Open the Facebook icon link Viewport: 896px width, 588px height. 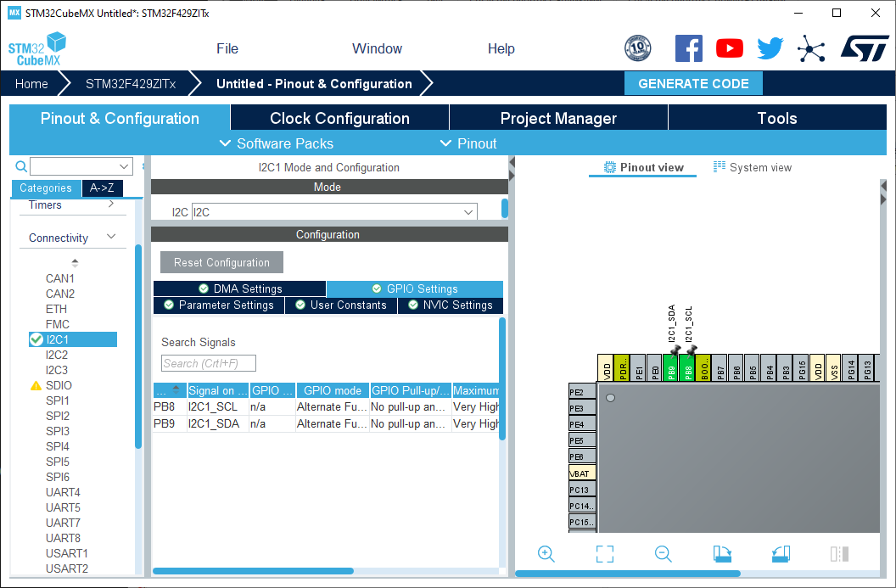[x=689, y=48]
